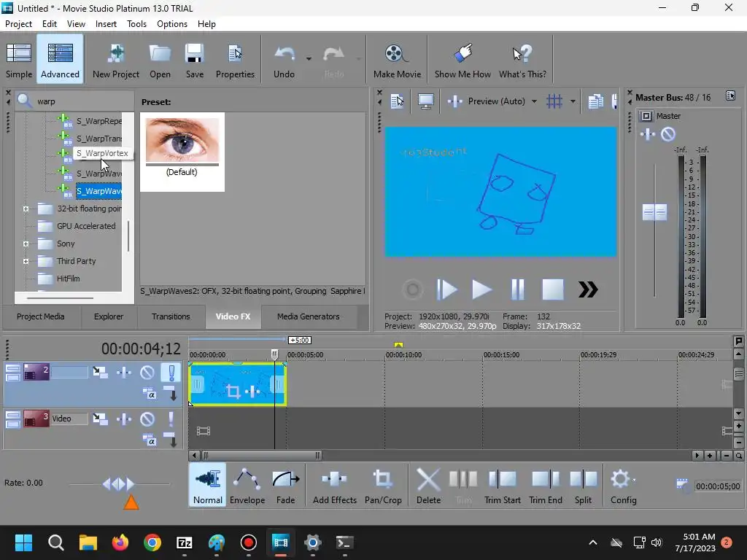Select the Advanced mode button
This screenshot has width=747, height=560.
[x=60, y=61]
